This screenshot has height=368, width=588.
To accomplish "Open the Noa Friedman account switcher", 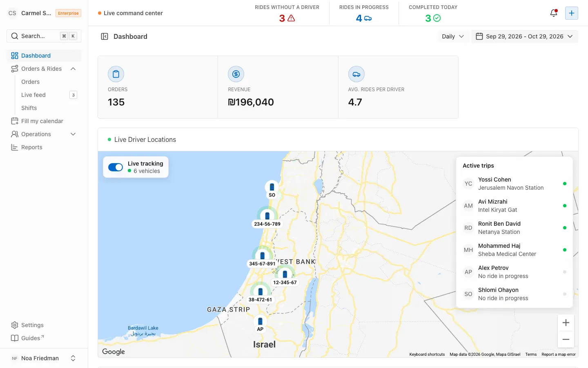I will click(44, 358).
